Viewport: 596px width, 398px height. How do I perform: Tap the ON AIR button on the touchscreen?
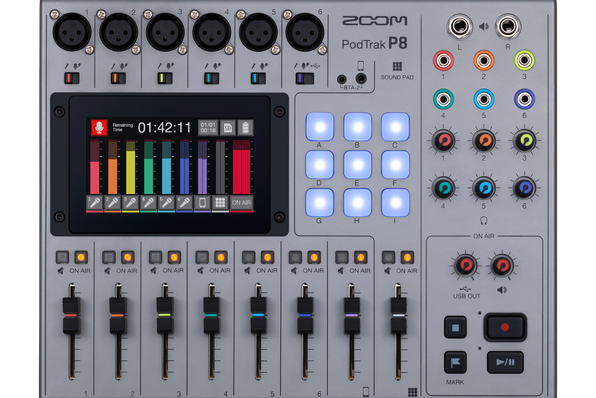[241, 203]
